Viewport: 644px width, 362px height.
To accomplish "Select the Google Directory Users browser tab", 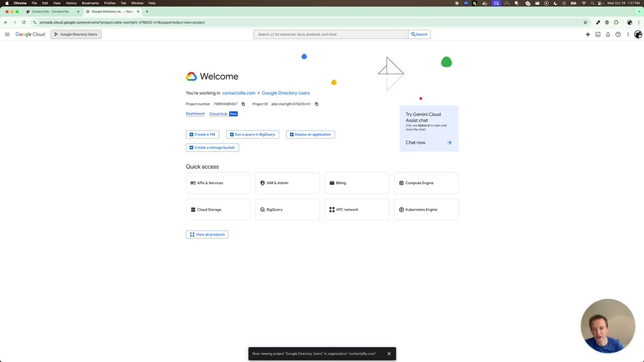I will tap(112, 12).
